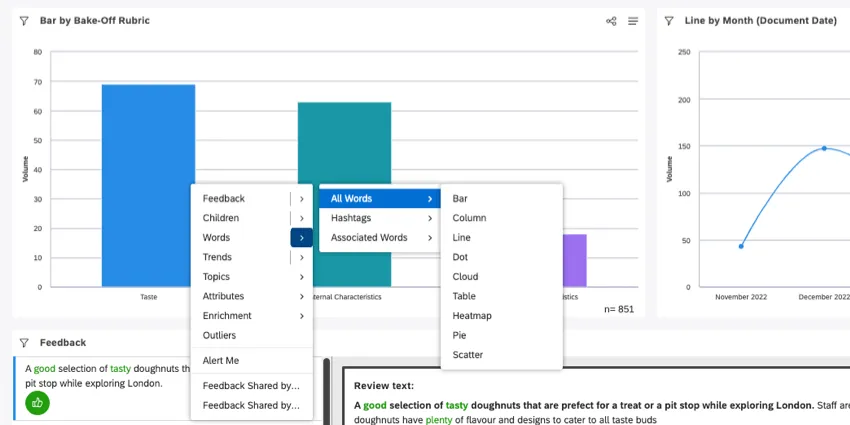Click the filter icon on Bar widget
Screen dimensions: 850x425
[x=24, y=21]
